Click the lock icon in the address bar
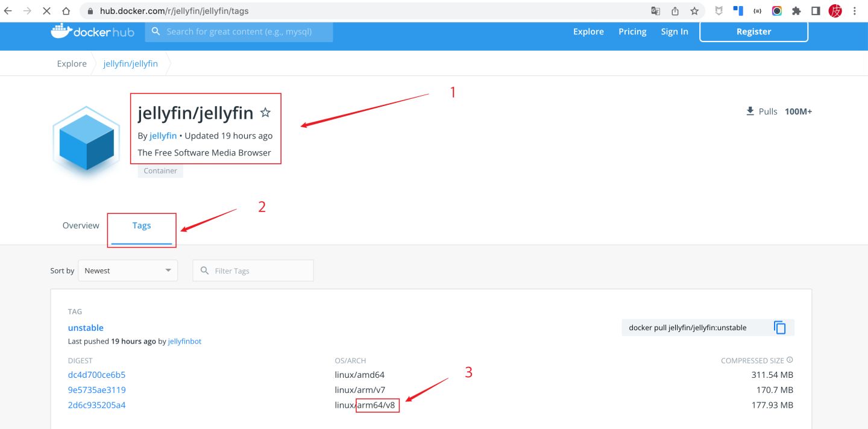 tap(90, 11)
